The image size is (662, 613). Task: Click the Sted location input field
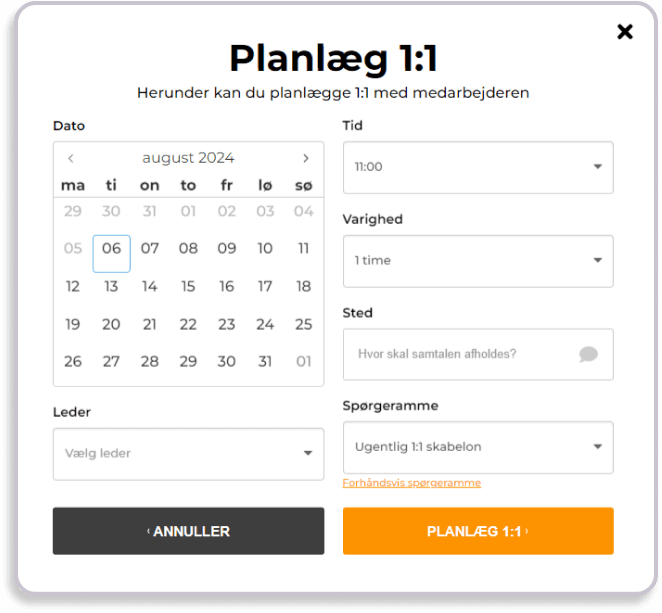[460, 354]
